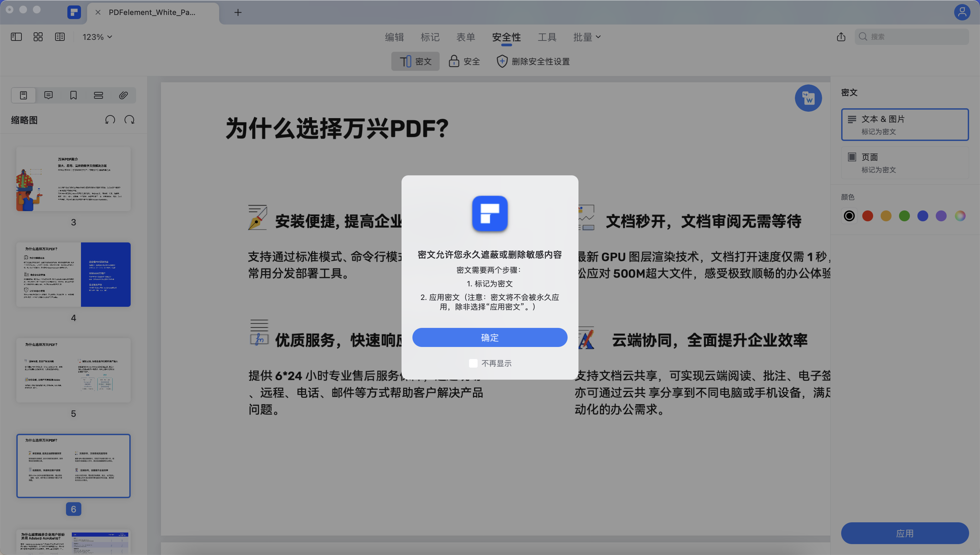980x555 pixels.
Task: Rotate the page left with the rotate icon
Action: point(110,120)
